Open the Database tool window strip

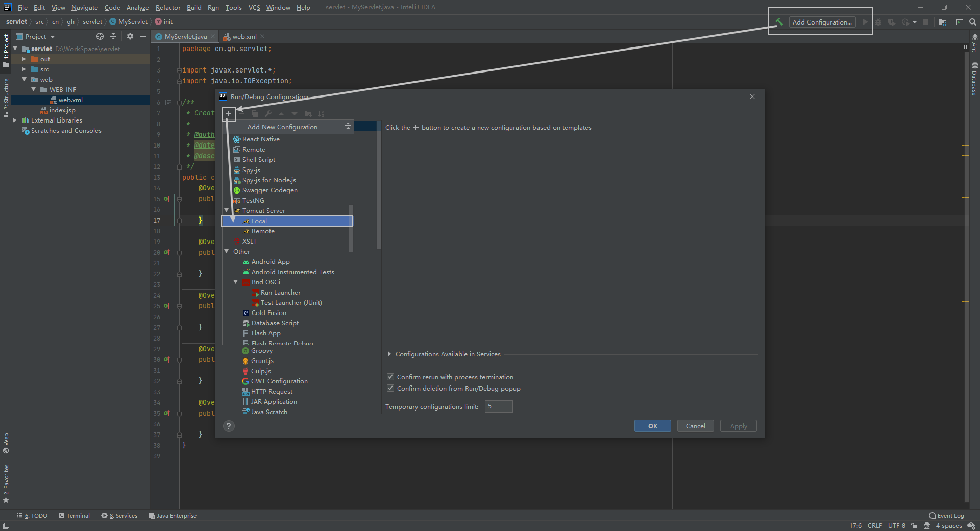pos(974,79)
